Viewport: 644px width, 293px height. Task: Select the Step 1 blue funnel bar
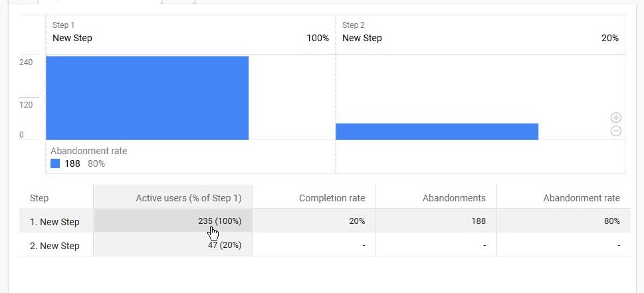[x=147, y=98]
